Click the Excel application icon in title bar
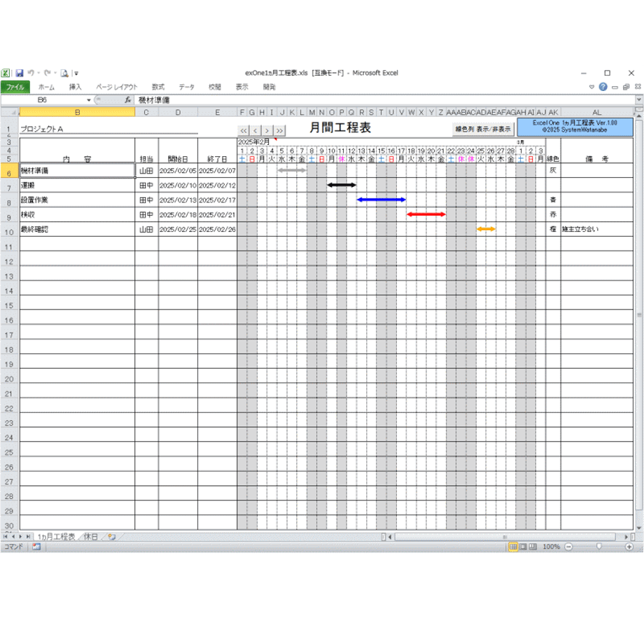This screenshot has height=644, width=644. [x=6, y=73]
